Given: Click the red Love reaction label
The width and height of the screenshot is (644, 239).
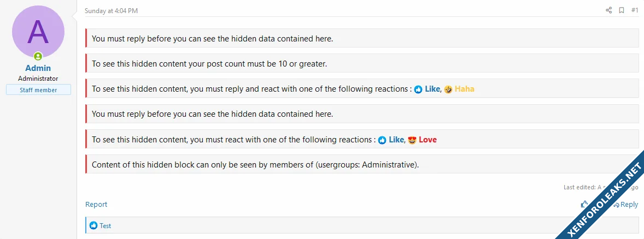Looking at the screenshot, I should (x=428, y=140).
